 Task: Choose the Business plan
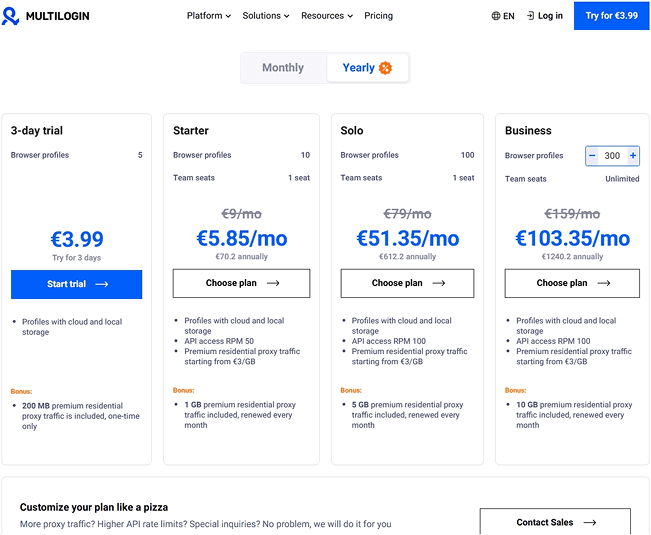[x=572, y=283]
